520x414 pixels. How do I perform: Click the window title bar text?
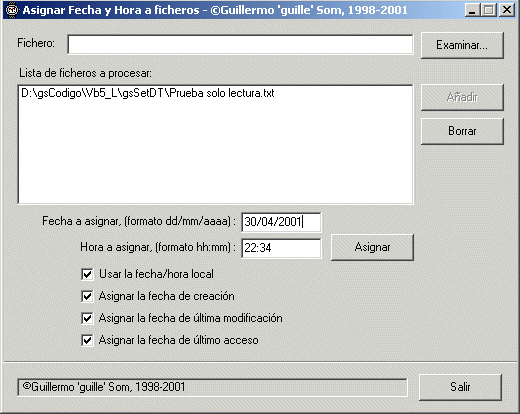[215, 10]
